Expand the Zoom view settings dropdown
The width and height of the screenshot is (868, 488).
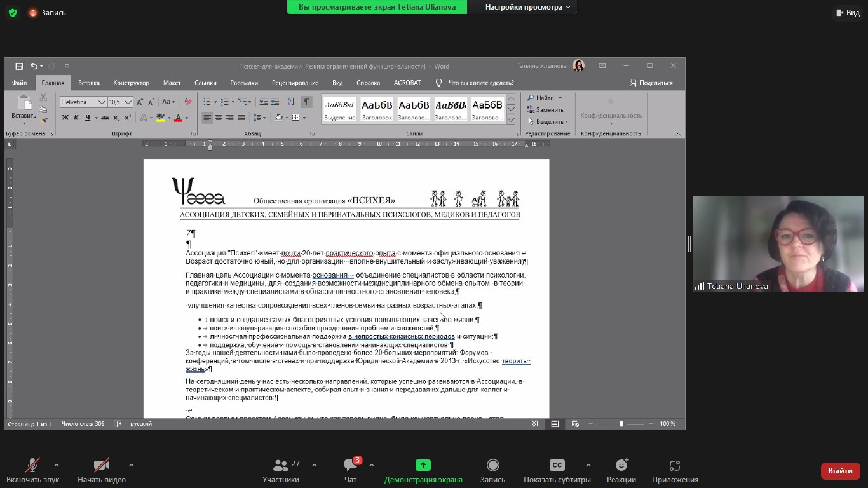click(528, 7)
